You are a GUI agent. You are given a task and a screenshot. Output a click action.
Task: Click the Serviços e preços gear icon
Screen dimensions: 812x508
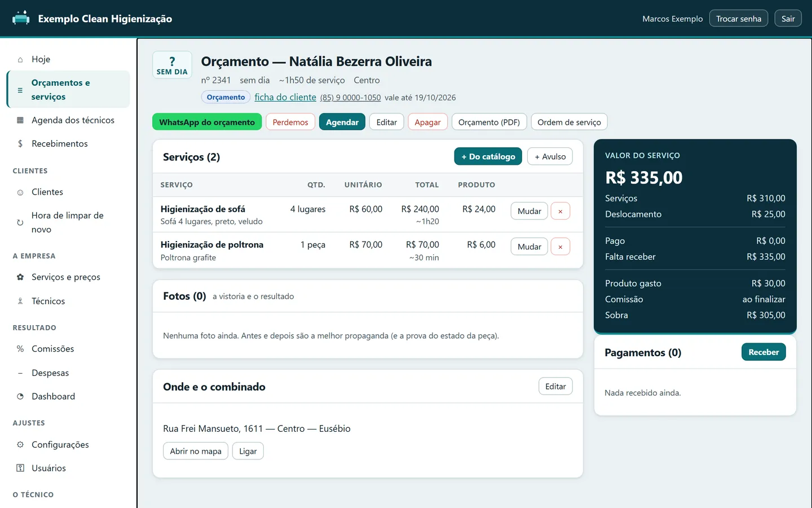[x=20, y=277]
